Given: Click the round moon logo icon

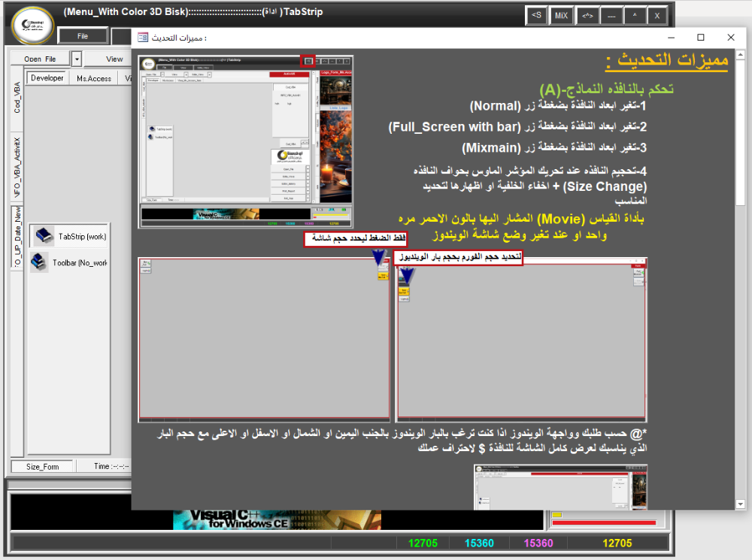Looking at the screenshot, I should 32,25.
